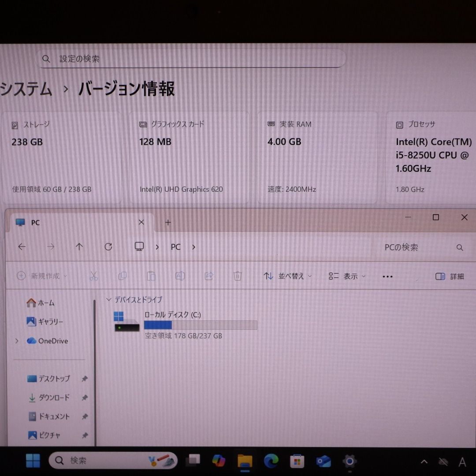The height and width of the screenshot is (476, 476).
Task: Open Microsoft Edge from the taskbar
Action: (271, 461)
